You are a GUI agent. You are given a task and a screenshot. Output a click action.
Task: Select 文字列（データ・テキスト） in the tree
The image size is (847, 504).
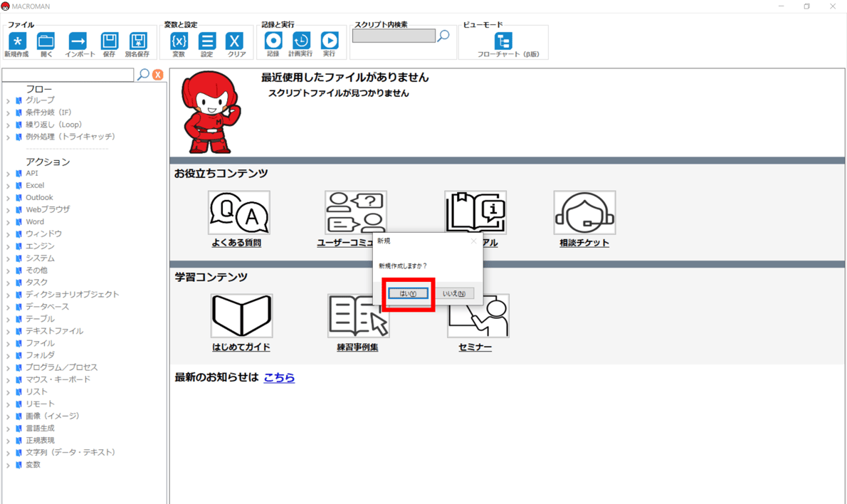pos(70,453)
